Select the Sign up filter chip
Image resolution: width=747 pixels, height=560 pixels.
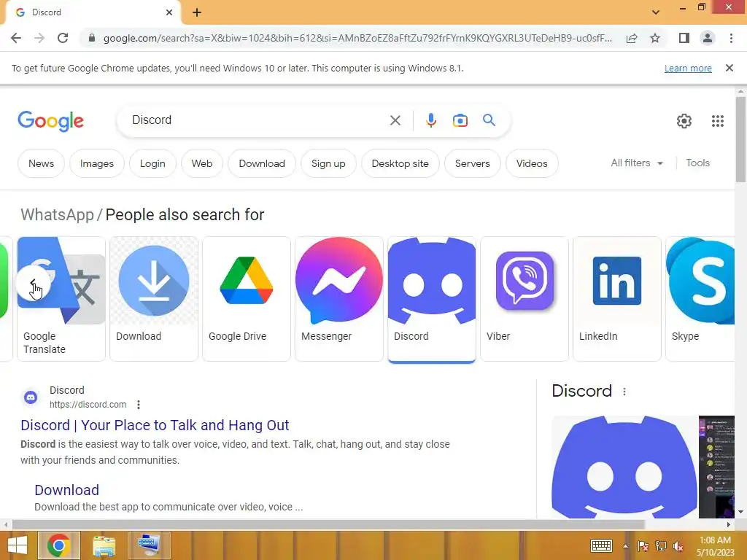pos(328,163)
